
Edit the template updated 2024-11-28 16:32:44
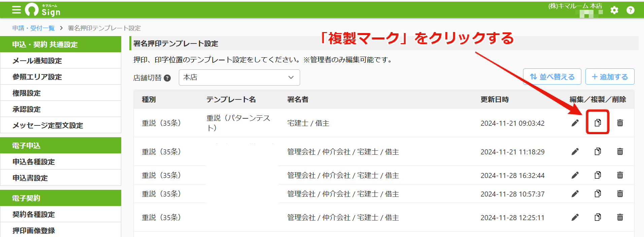tap(575, 175)
